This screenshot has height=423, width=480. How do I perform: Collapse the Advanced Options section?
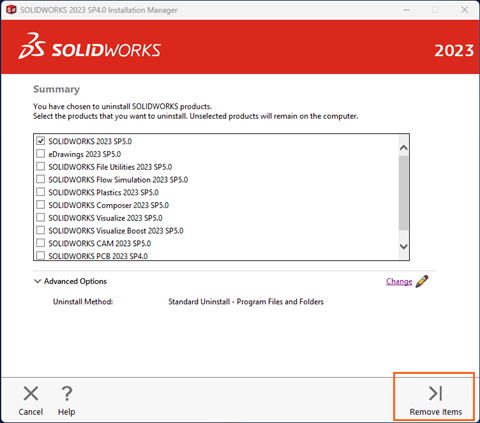[x=37, y=281]
